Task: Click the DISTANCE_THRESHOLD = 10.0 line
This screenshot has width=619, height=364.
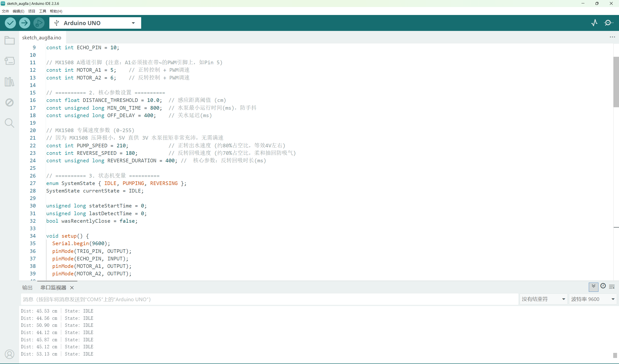Action: [x=136, y=100]
